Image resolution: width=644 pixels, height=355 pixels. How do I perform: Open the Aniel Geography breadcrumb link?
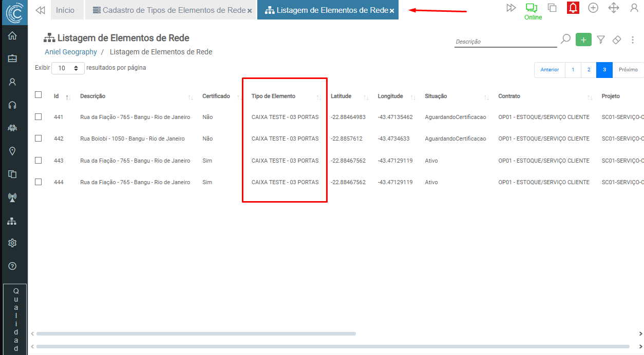click(71, 52)
